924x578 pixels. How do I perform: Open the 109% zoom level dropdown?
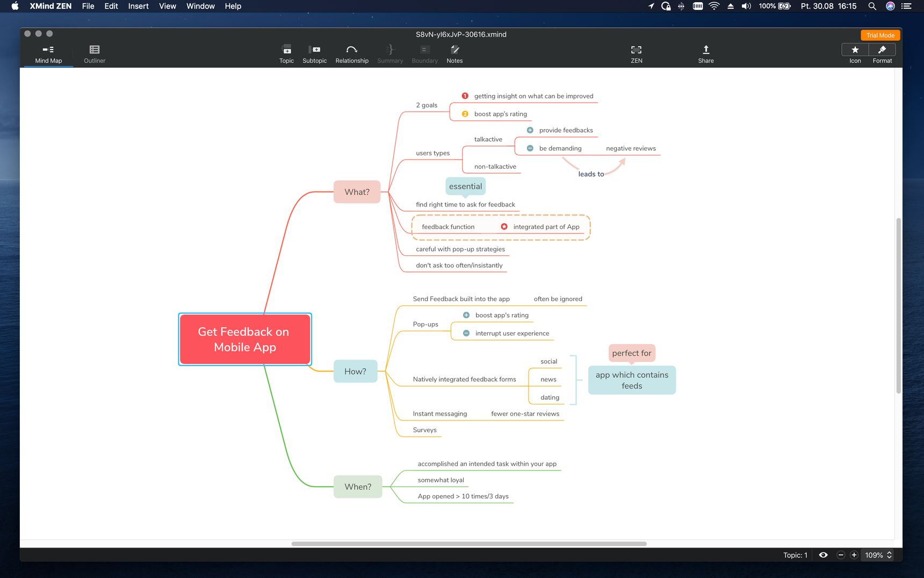(878, 555)
